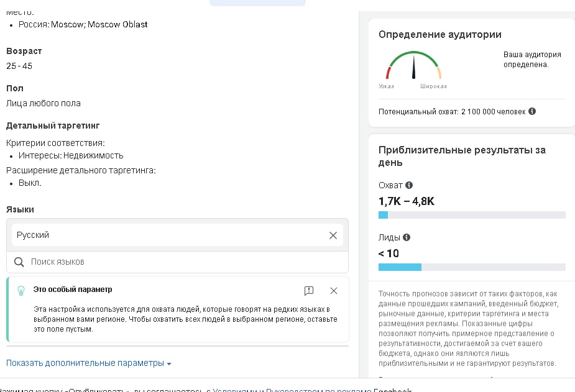The image size is (575, 392).
Task: Click the Интересы: Недвижимость criterion
Action: click(x=71, y=155)
